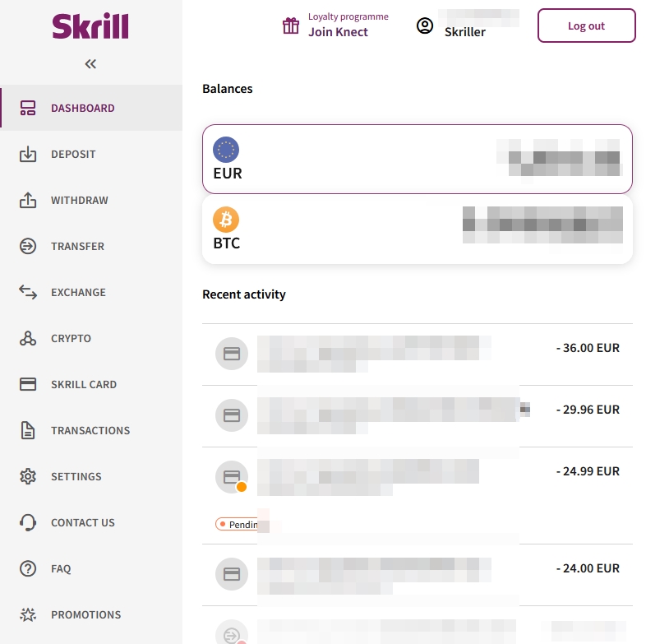Viewport: 646px width, 644px height.
Task: Click the Dashboard layout icon
Action: click(28, 108)
